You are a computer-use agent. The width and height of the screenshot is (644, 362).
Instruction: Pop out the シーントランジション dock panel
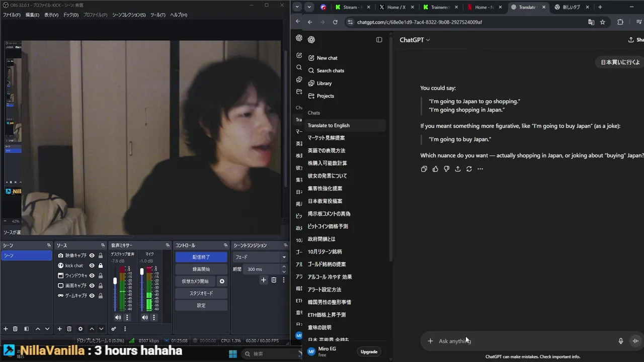pos(285,245)
